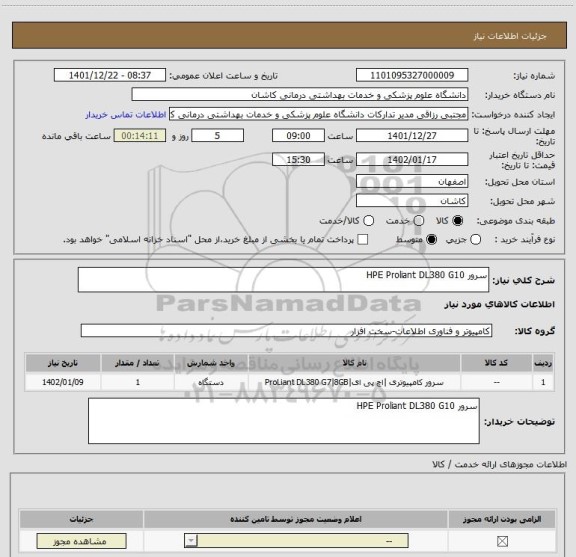Select the کالا radio button

click(x=458, y=220)
